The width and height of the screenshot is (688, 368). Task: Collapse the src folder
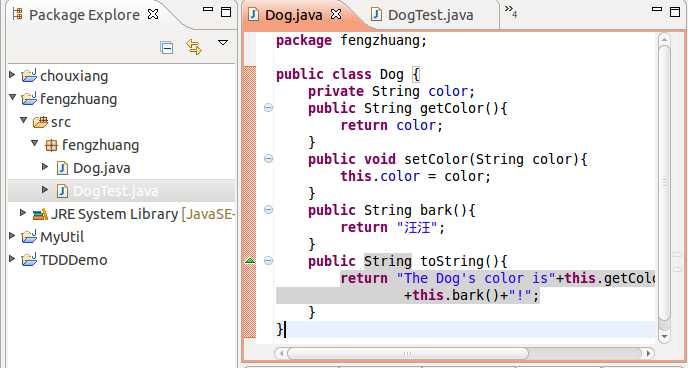[x=24, y=120]
